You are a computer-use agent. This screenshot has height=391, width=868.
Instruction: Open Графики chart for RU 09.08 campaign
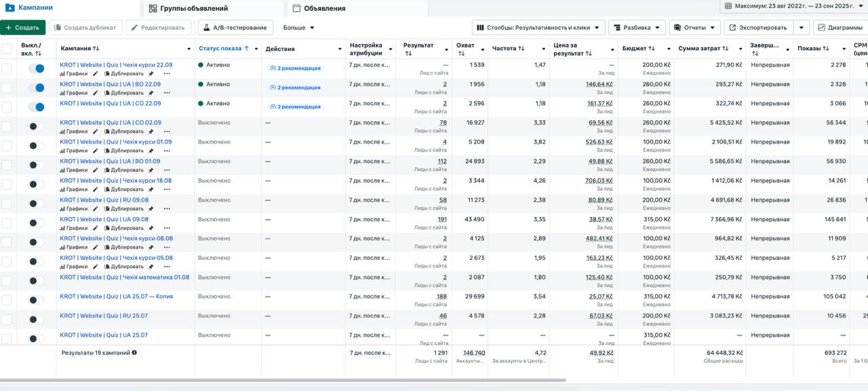click(74, 208)
